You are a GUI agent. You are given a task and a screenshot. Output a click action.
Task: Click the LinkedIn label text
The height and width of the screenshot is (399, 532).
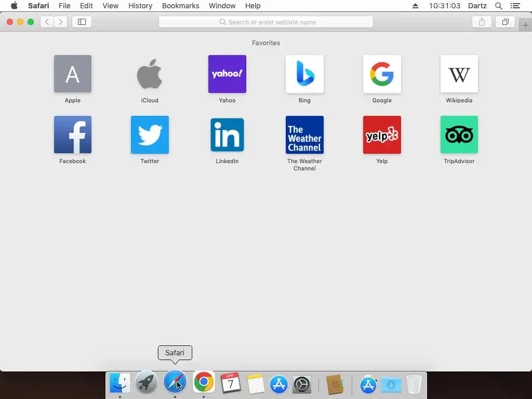coord(227,161)
